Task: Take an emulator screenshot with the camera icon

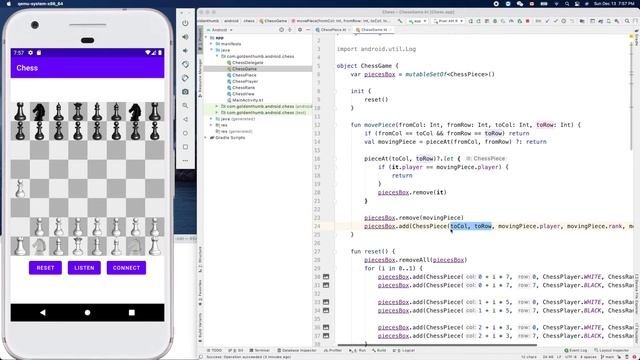Action: [x=185, y=92]
